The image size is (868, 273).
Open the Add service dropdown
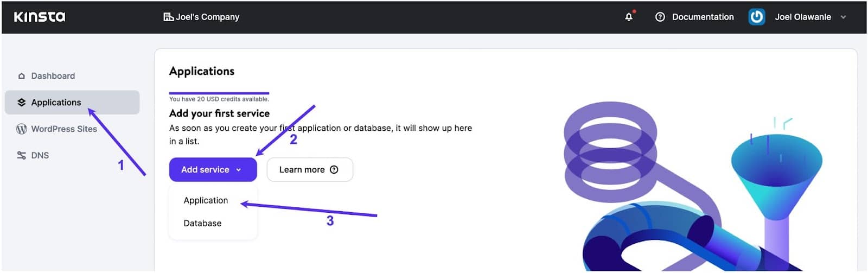click(x=205, y=169)
